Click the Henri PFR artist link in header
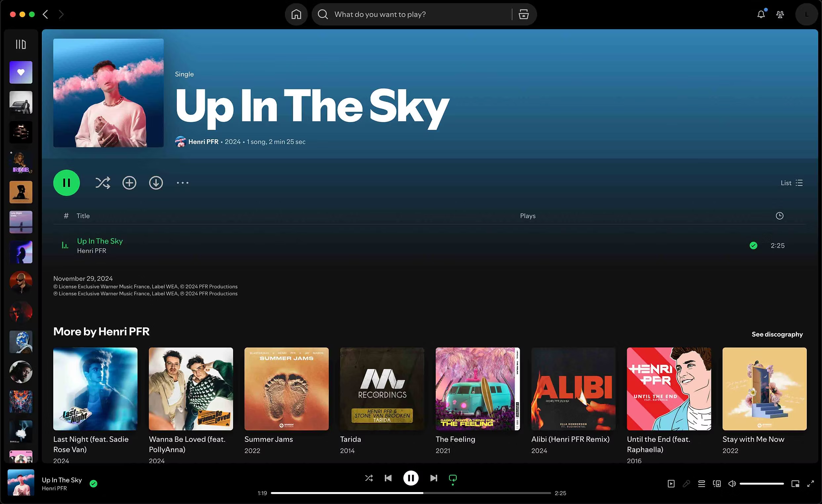Viewport: 822px width, 504px height. tap(203, 142)
